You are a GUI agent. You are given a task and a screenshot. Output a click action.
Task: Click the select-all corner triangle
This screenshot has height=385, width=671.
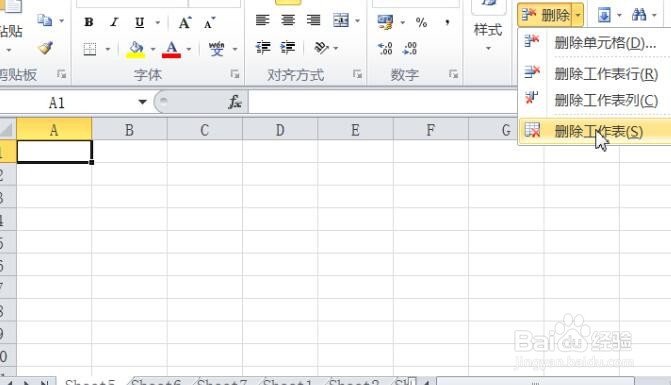tap(7, 129)
